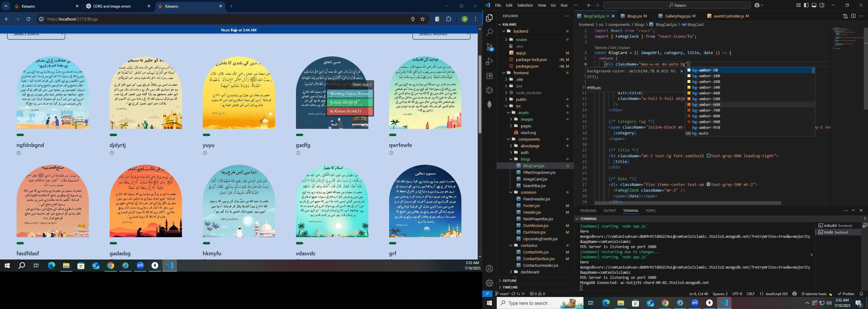Click Chrome back navigation arrow
Viewport: 868px width, 309px height.
tap(6, 19)
